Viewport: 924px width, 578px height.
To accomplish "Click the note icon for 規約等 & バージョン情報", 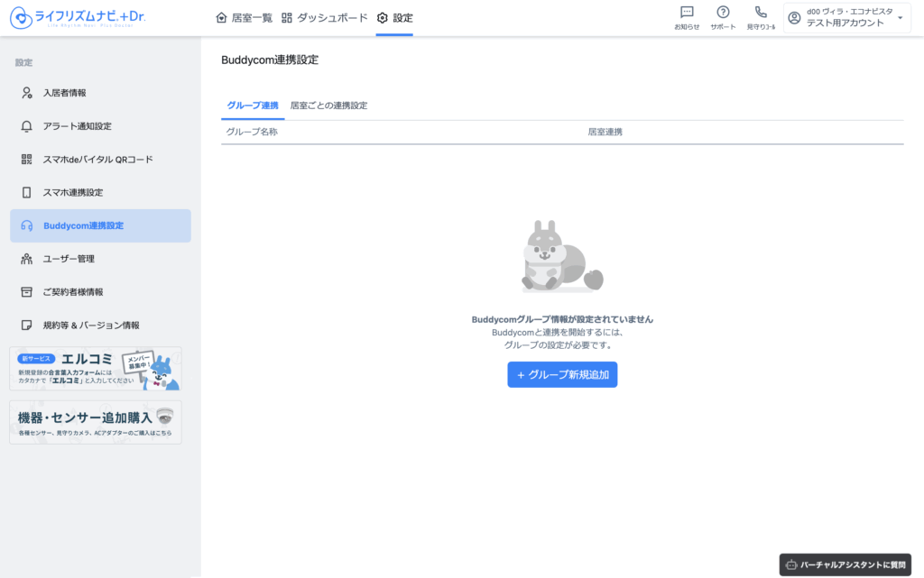I will tap(26, 325).
